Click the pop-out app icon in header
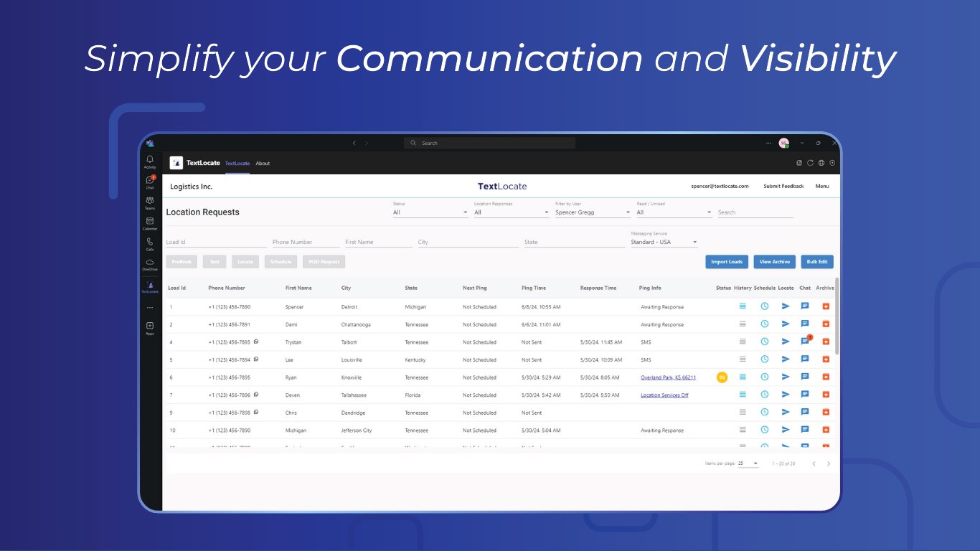This screenshot has width=980, height=551. [799, 163]
